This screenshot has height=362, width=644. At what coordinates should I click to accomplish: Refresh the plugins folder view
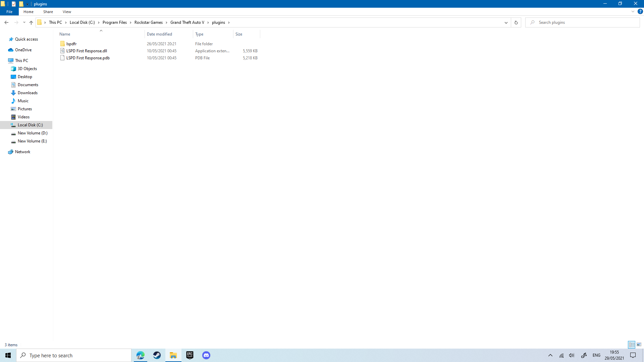(x=516, y=22)
